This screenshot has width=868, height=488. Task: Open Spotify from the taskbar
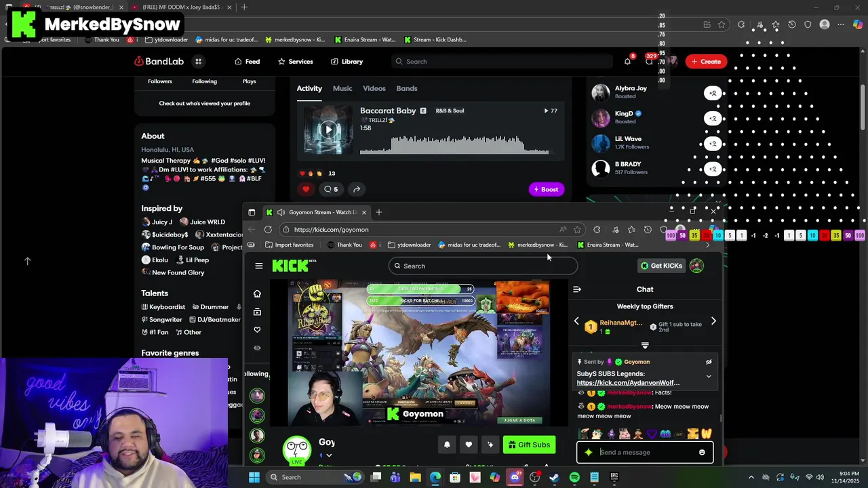pyautogui.click(x=574, y=477)
